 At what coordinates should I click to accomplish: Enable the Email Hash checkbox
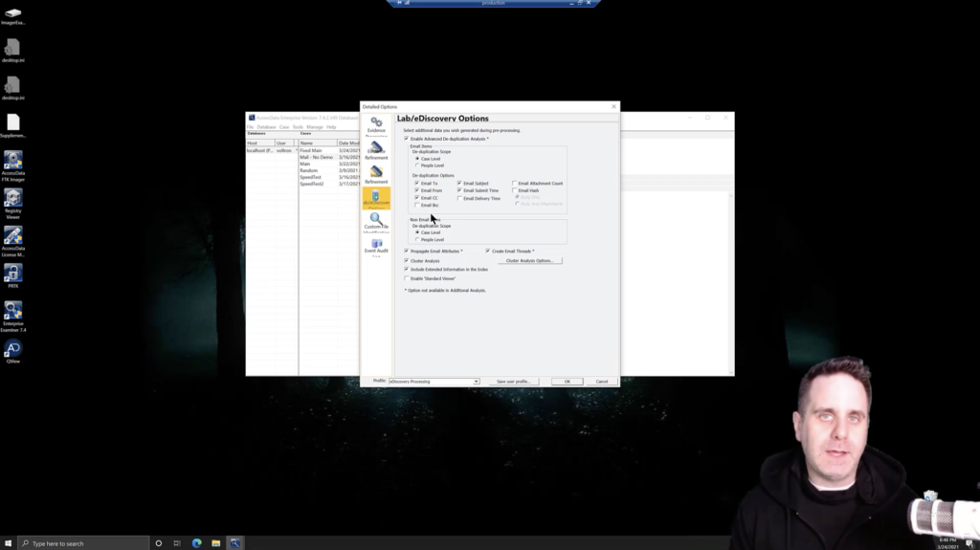[514, 190]
